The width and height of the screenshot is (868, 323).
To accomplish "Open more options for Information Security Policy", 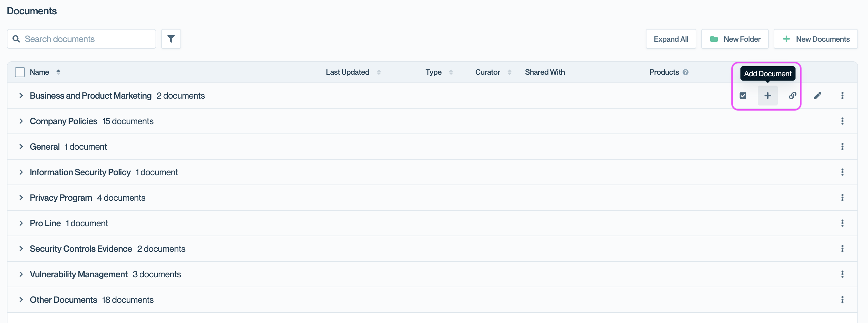I will tap(842, 172).
